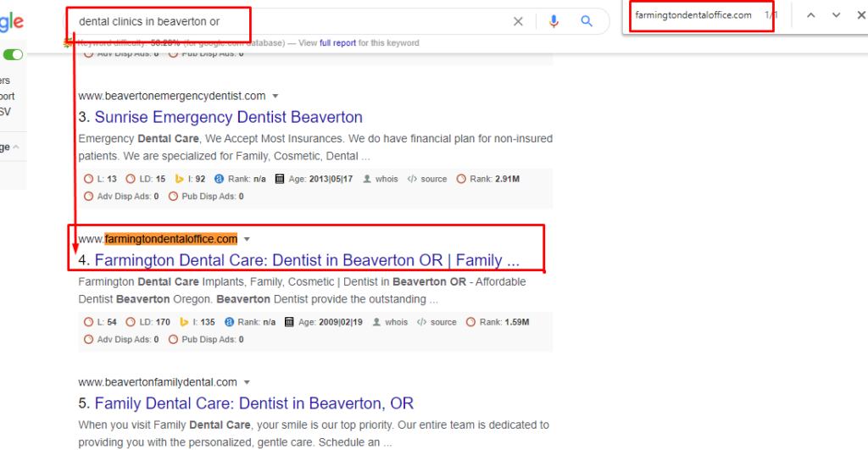
Task: Click the microphone voice search icon
Action: (554, 21)
